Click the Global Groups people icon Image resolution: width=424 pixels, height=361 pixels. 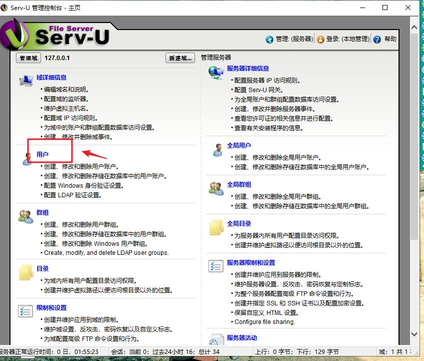tap(216, 189)
